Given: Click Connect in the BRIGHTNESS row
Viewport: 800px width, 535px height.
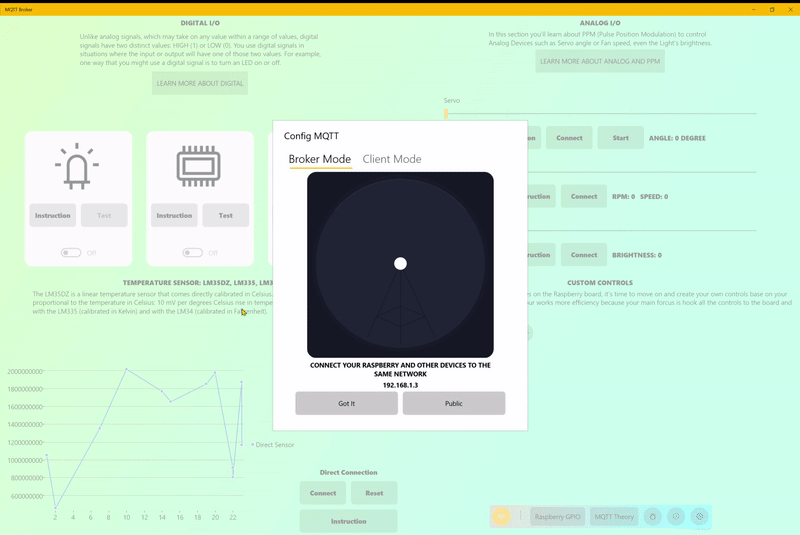Looking at the screenshot, I should [x=584, y=255].
